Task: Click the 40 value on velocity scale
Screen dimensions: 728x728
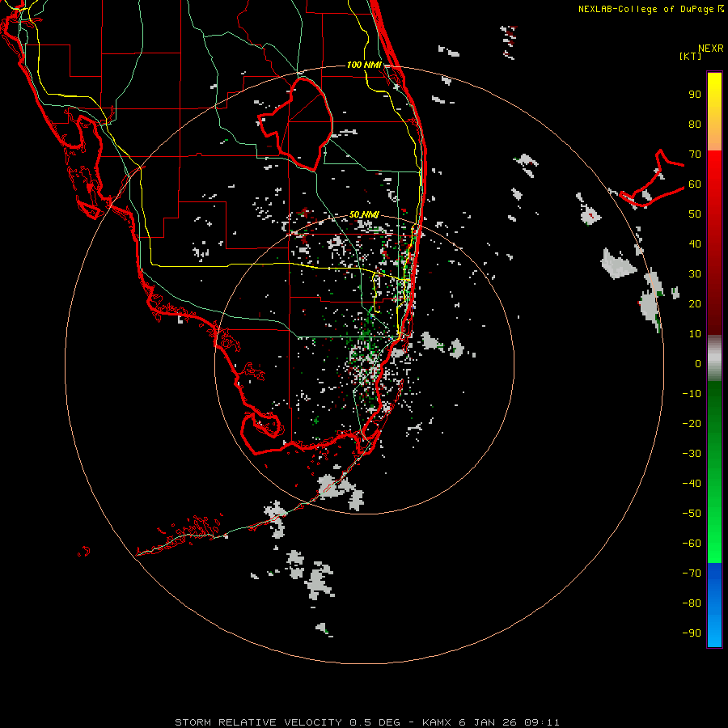Action: click(695, 243)
